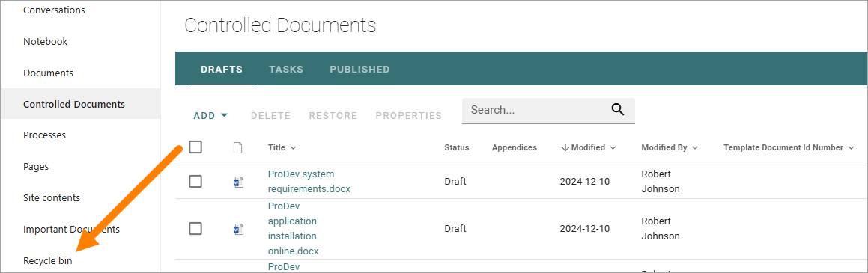Open Recycle bin in the sidebar
This screenshot has height=273, width=868.
pos(48,260)
